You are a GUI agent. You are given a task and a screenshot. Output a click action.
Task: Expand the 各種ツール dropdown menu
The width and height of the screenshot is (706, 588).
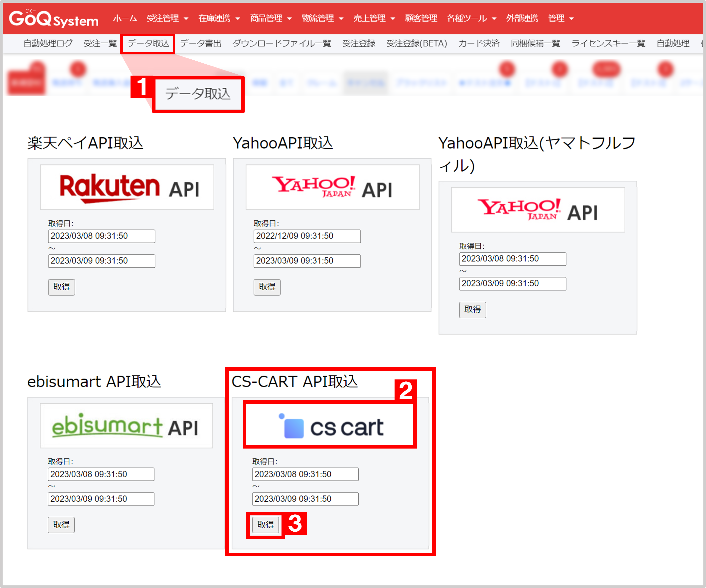471,18
